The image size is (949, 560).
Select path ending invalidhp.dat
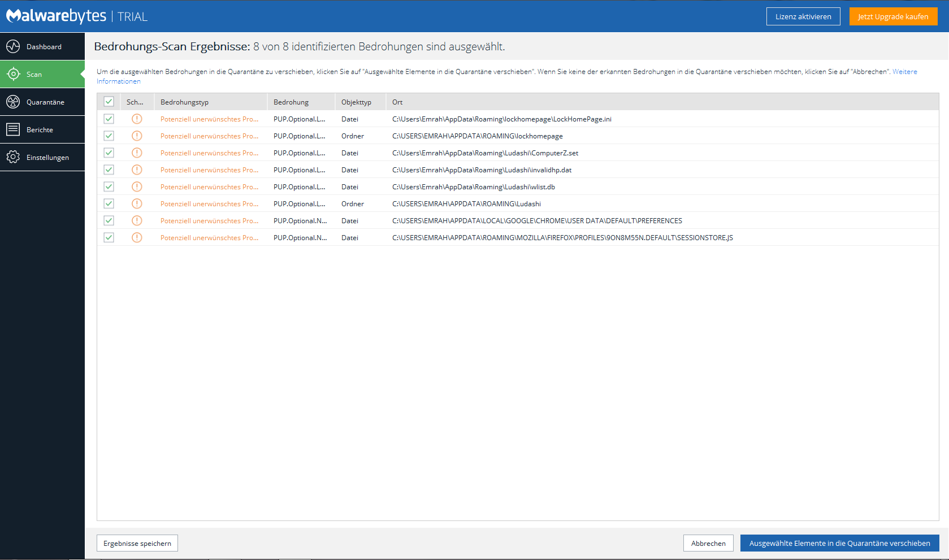click(x=482, y=170)
